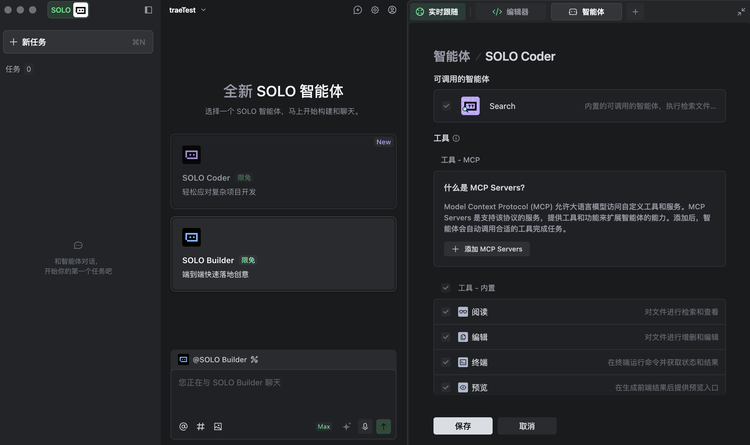Toggle the Max mode label
Screen dimensions: 750x445
click(x=324, y=426)
